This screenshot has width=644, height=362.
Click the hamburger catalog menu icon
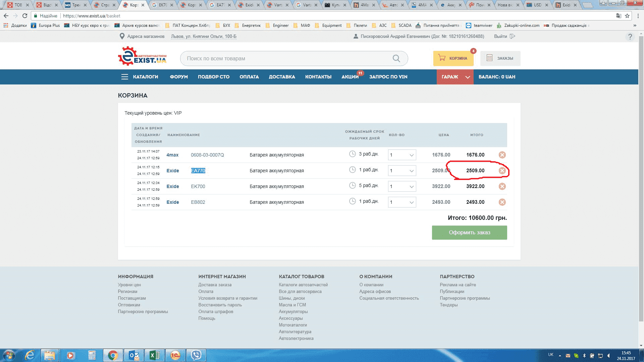coord(125,77)
